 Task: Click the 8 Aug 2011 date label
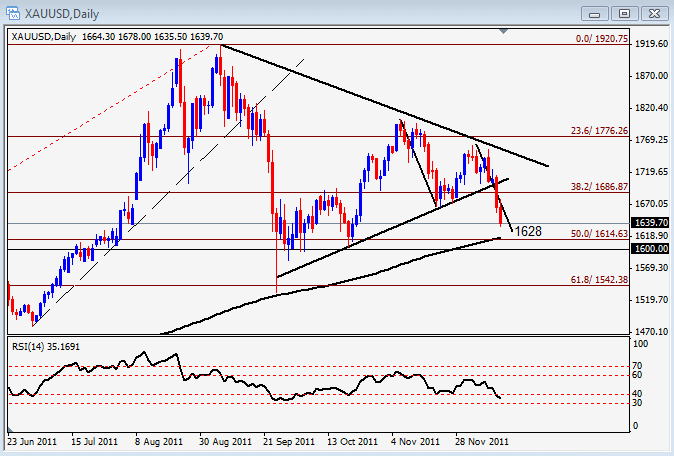(x=159, y=441)
